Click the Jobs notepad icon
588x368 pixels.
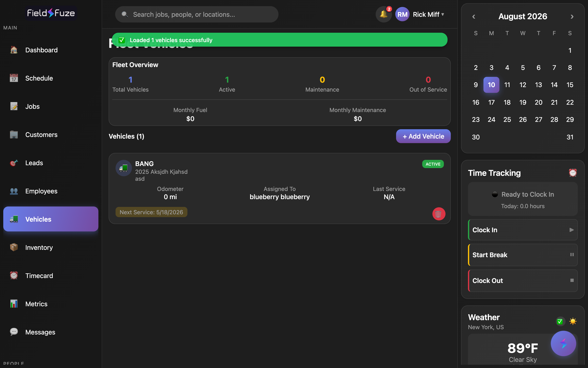tap(14, 106)
